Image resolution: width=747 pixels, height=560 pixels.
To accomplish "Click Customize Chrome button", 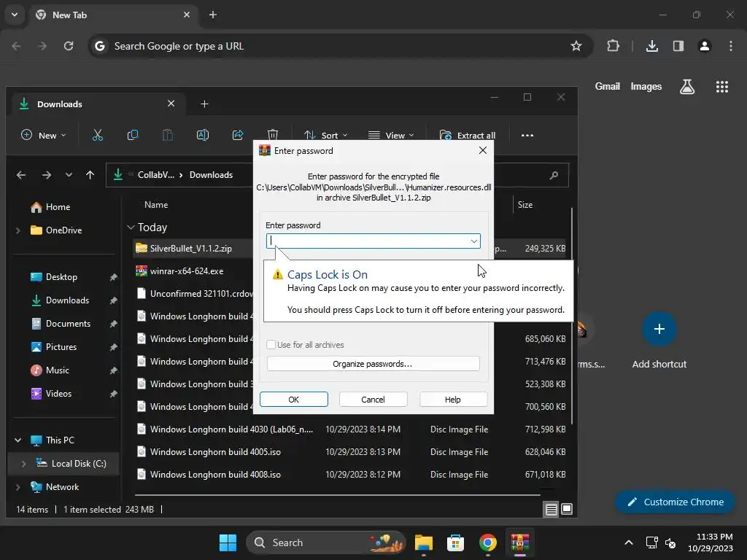I will [675, 502].
